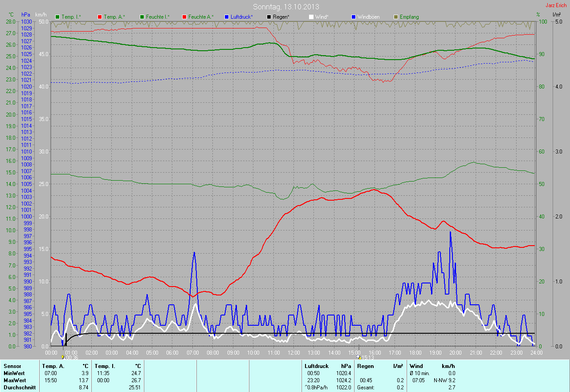Screen dimensions: 570x392
Task: Click the olive Empfang legend square
Action: click(396, 17)
